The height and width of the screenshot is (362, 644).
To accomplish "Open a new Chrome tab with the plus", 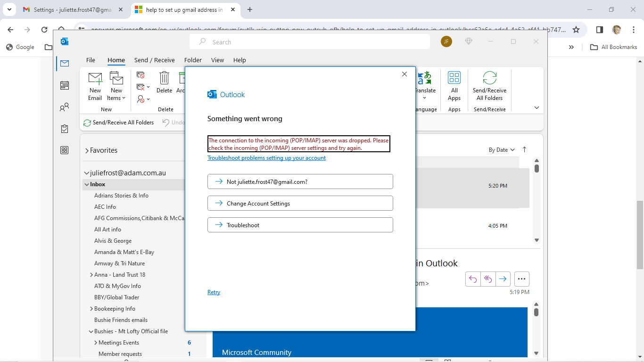I will [250, 9].
